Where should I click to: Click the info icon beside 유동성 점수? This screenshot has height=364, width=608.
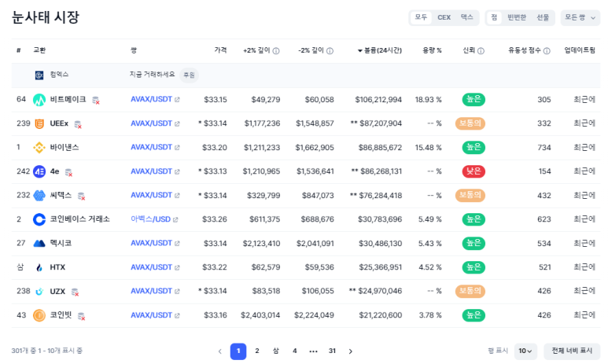pyautogui.click(x=547, y=51)
